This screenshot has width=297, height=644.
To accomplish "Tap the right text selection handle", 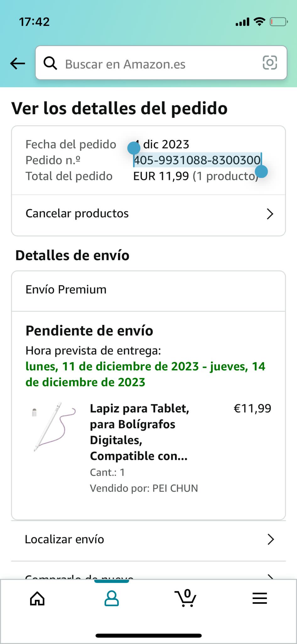I will [261, 172].
